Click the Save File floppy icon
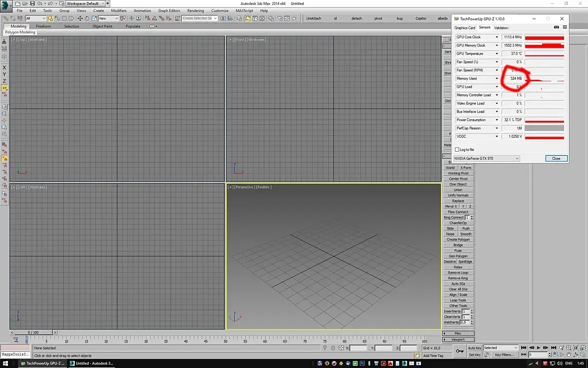The image size is (588, 368). 32,3
